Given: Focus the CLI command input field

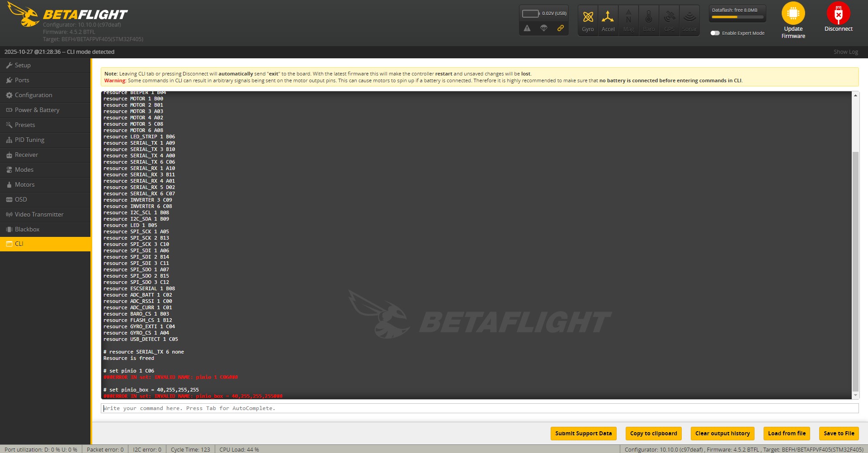Looking at the screenshot, I should tap(479, 408).
